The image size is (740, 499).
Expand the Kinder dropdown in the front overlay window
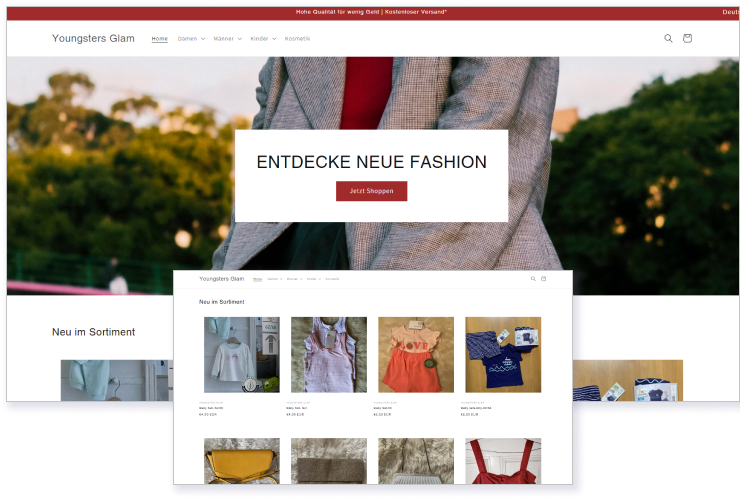pos(314,279)
